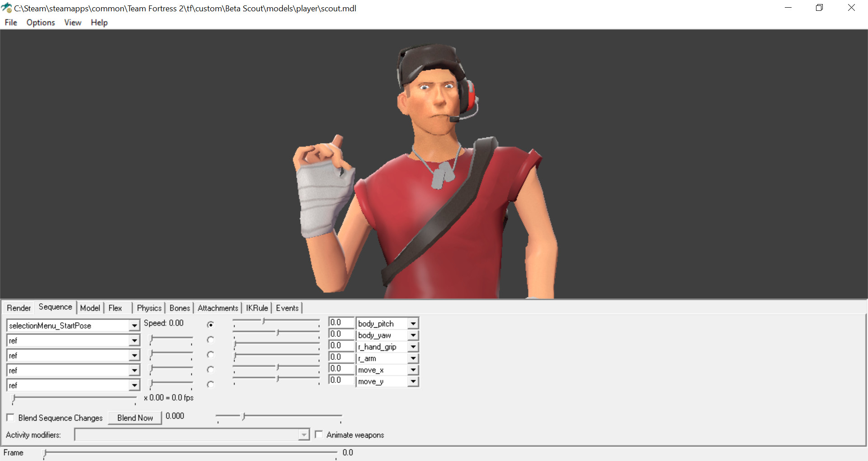The image size is (868, 461).
Task: View the Events tab
Action: [287, 308]
